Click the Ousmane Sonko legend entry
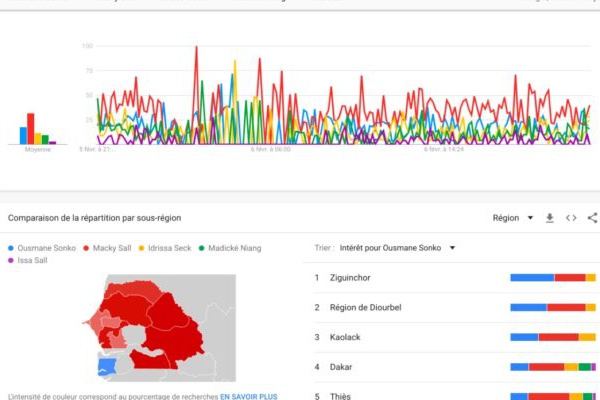Viewport: 600px width, 400px height. 42,248
